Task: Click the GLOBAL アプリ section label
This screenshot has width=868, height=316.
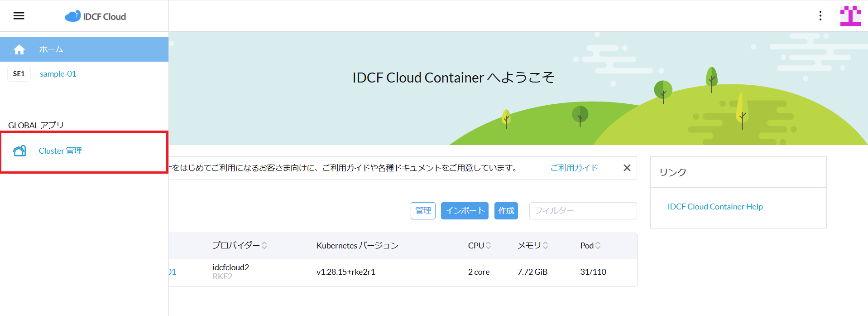Action: pyautogui.click(x=36, y=125)
